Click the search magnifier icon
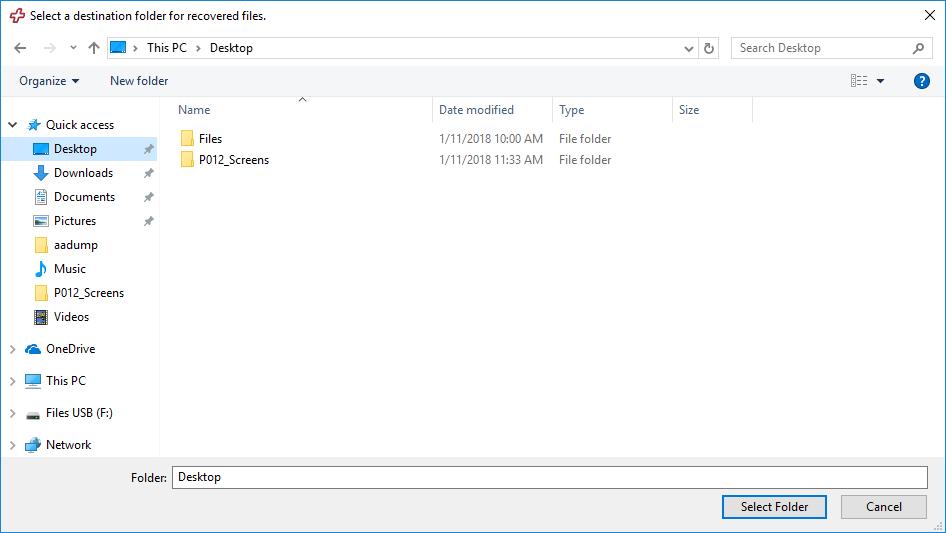This screenshot has width=946, height=533. (x=918, y=48)
